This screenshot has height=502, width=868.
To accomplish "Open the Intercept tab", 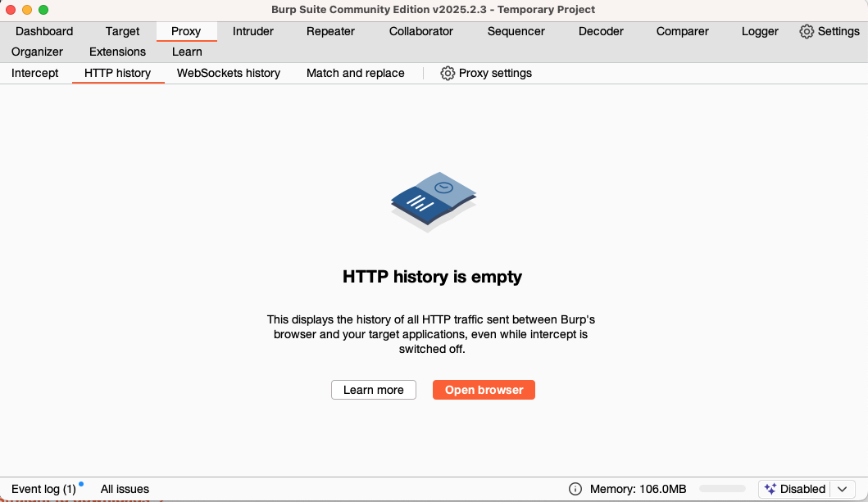I will click(34, 73).
